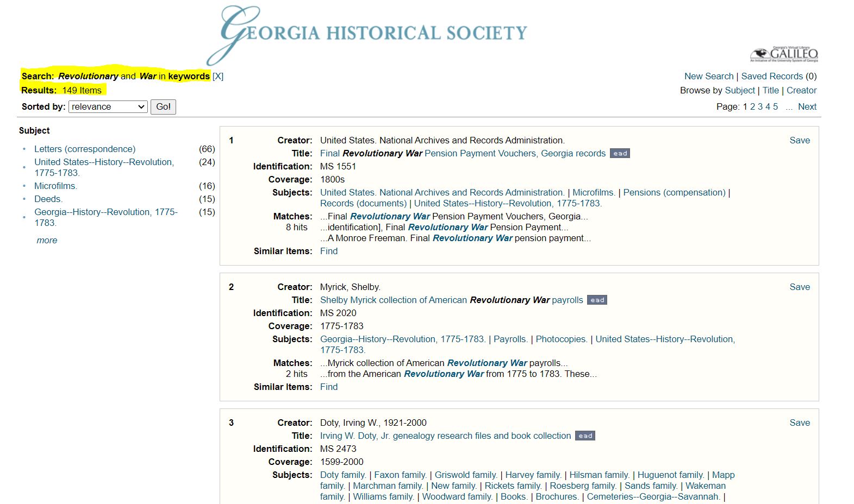Image resolution: width=854 pixels, height=504 pixels.
Task: Find similar items for result 2
Action: pos(329,387)
